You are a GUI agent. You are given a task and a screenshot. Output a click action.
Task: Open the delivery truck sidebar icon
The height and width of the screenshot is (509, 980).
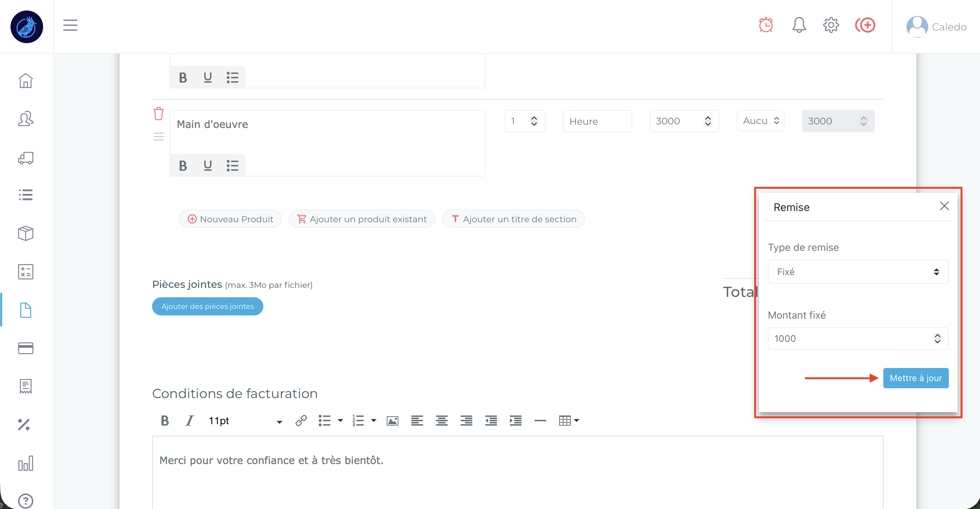[25, 158]
